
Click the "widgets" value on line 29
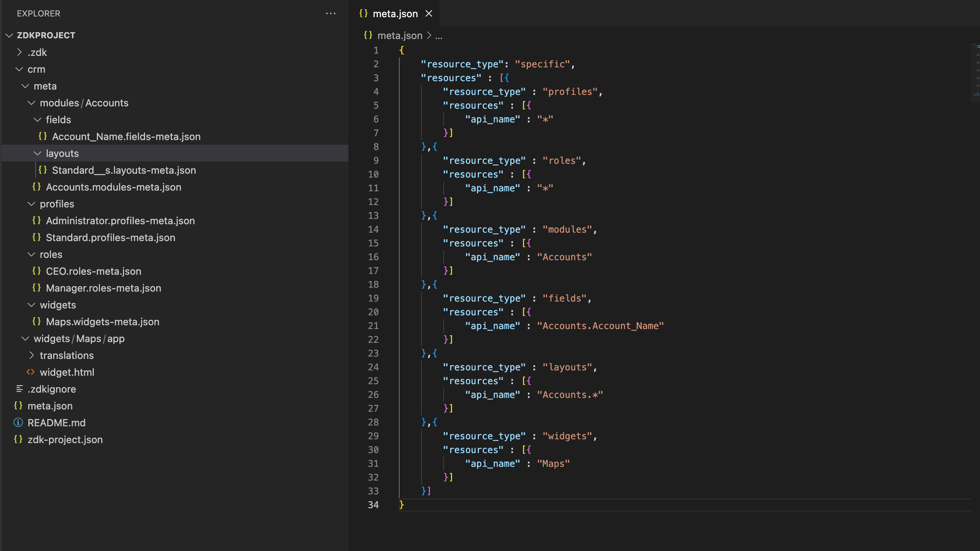pyautogui.click(x=567, y=436)
